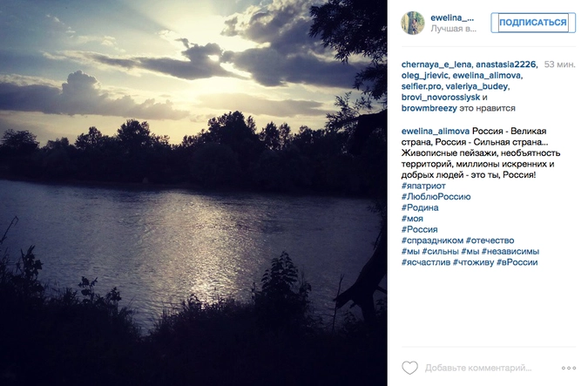Image resolution: width=588 pixels, height=386 pixels.
Task: Open brovi_novorossiysk profile link
Action: (x=441, y=98)
